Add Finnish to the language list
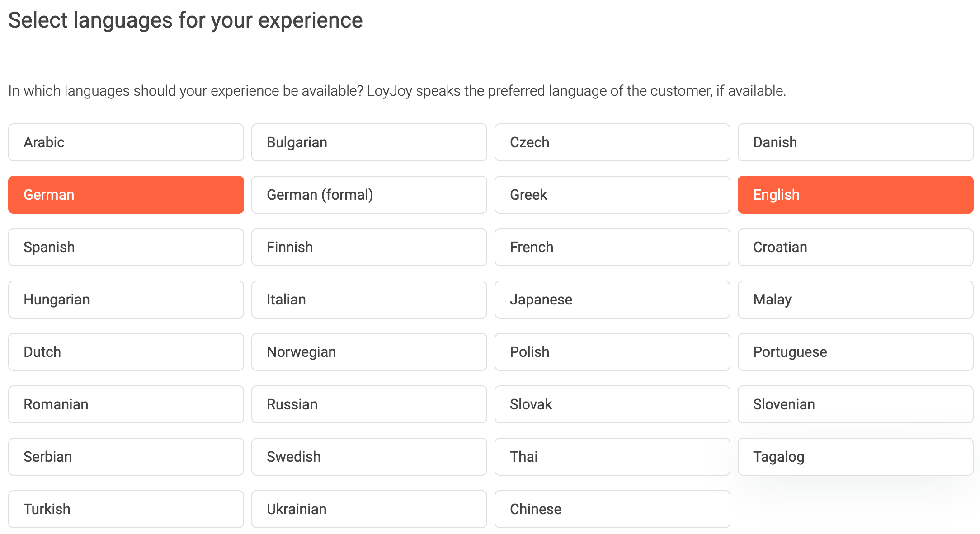Image resolution: width=980 pixels, height=534 pixels. point(369,247)
